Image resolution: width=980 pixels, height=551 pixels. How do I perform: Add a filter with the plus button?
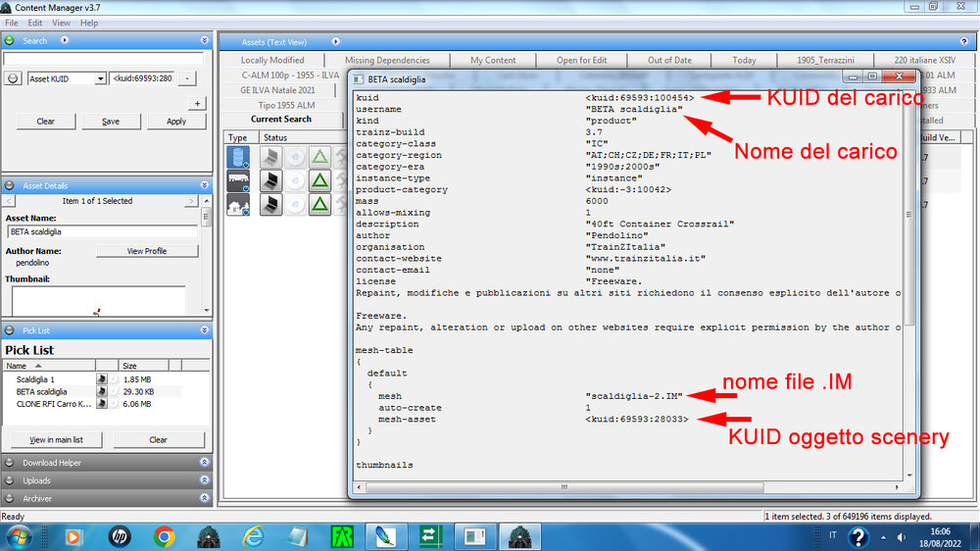point(197,103)
